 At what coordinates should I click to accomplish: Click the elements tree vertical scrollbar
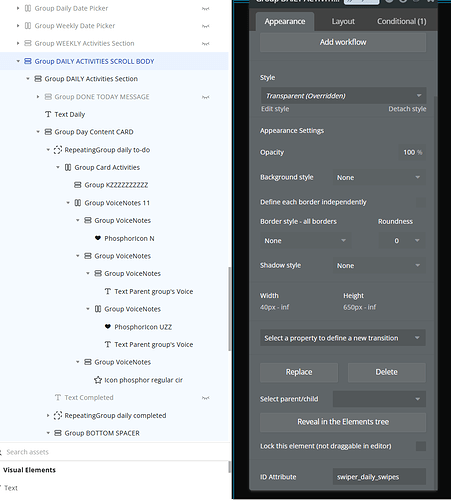(x=230, y=308)
